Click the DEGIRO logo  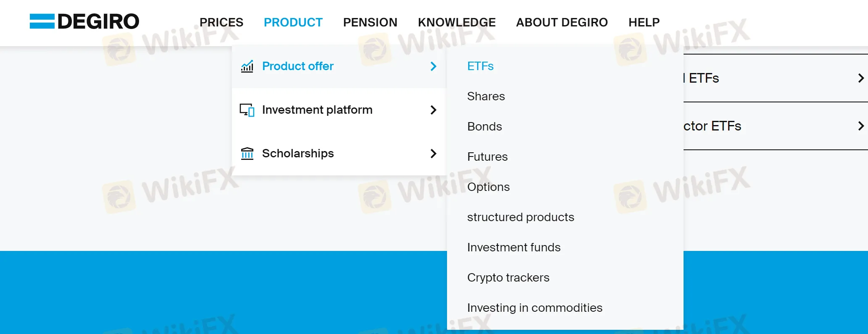pos(84,21)
